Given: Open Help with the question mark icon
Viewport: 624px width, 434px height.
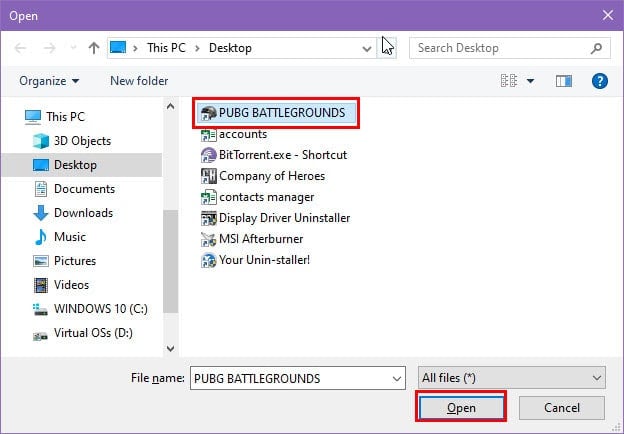Looking at the screenshot, I should tap(600, 81).
